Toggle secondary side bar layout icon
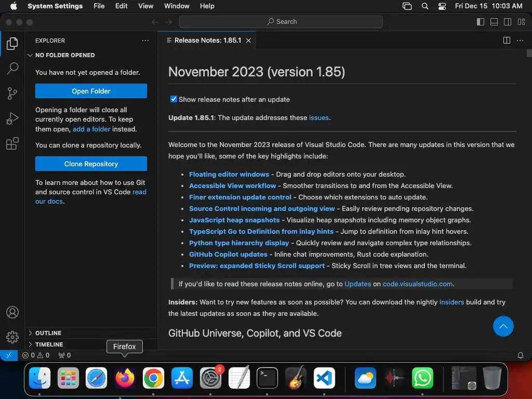This screenshot has width=532, height=399. (508, 22)
